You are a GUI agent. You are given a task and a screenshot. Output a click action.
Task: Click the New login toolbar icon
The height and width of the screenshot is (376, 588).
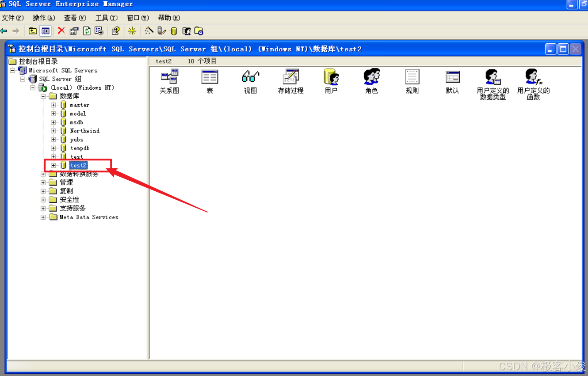point(186,31)
